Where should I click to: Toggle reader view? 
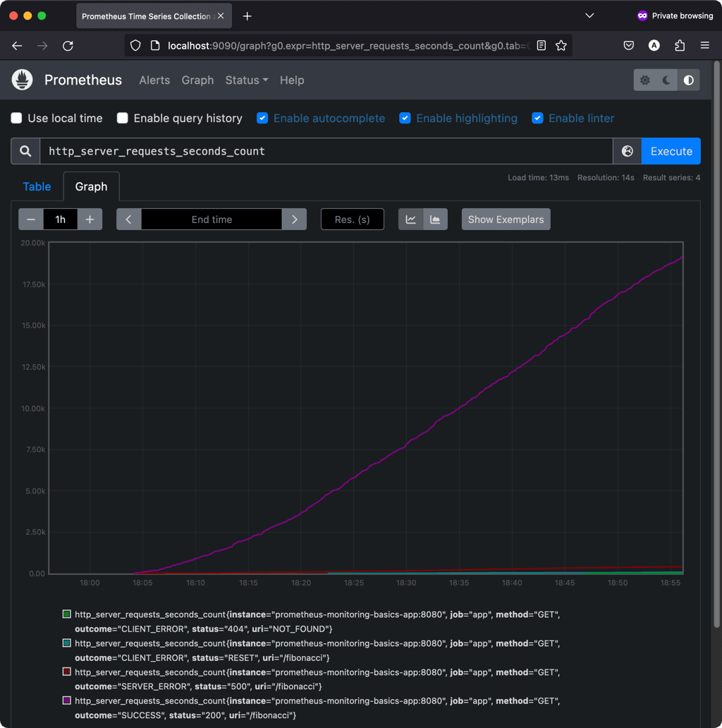click(x=541, y=45)
